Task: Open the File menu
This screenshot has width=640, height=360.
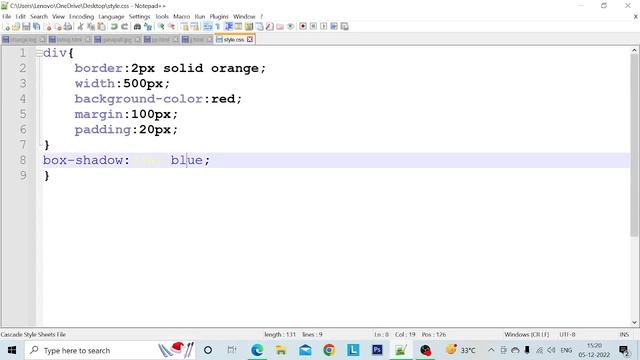Action: coord(7,17)
